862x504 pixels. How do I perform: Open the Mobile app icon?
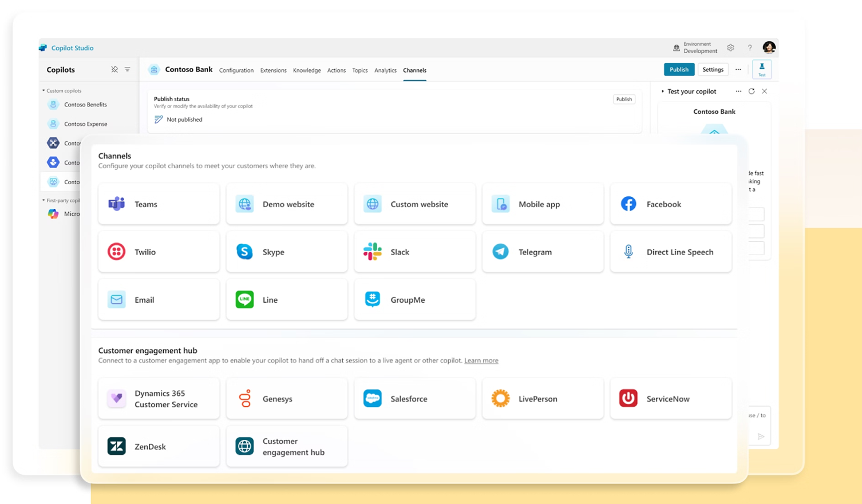[500, 204]
